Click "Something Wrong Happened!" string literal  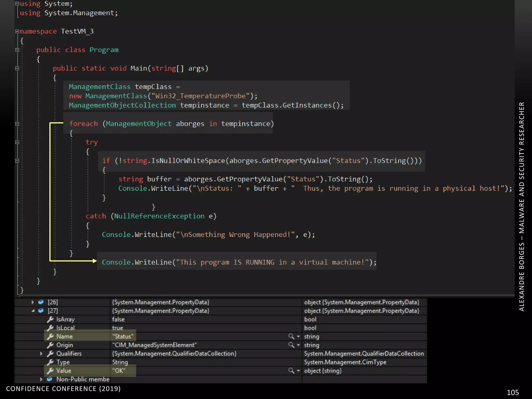235,235
